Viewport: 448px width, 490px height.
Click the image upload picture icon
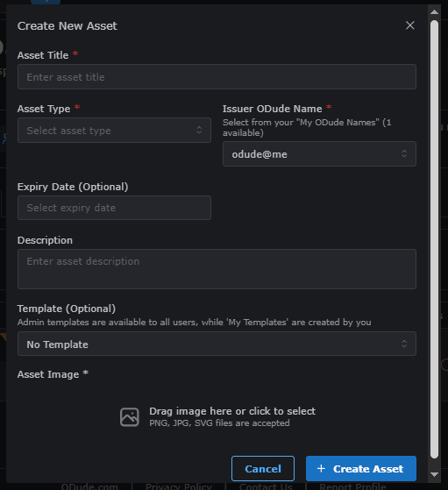130,417
